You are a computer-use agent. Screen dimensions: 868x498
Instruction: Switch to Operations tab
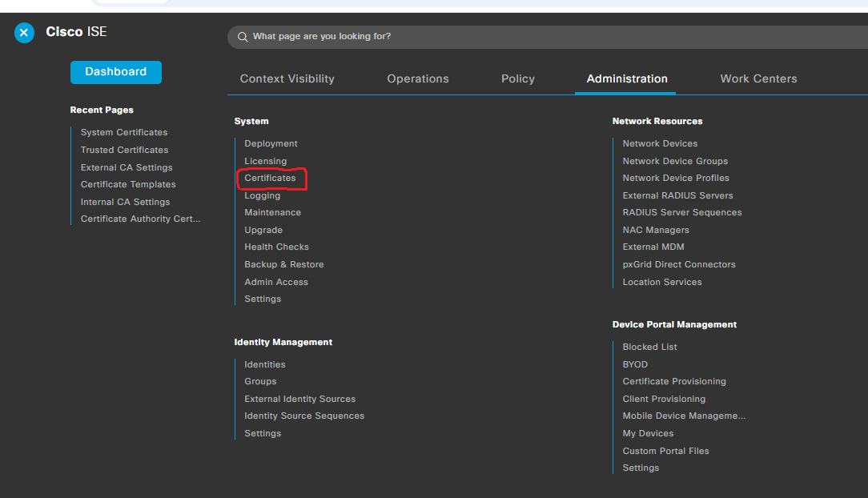417,78
